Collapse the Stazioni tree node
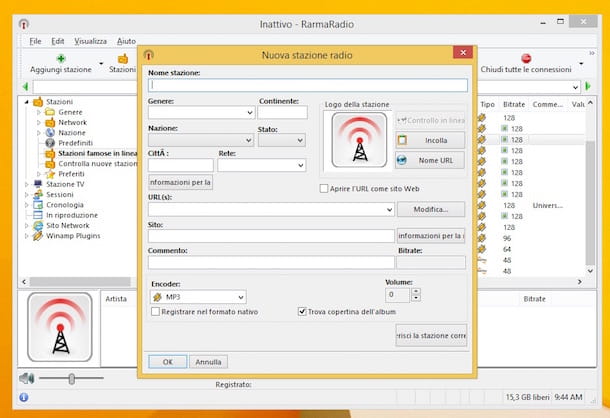The image size is (610, 418). [26, 102]
